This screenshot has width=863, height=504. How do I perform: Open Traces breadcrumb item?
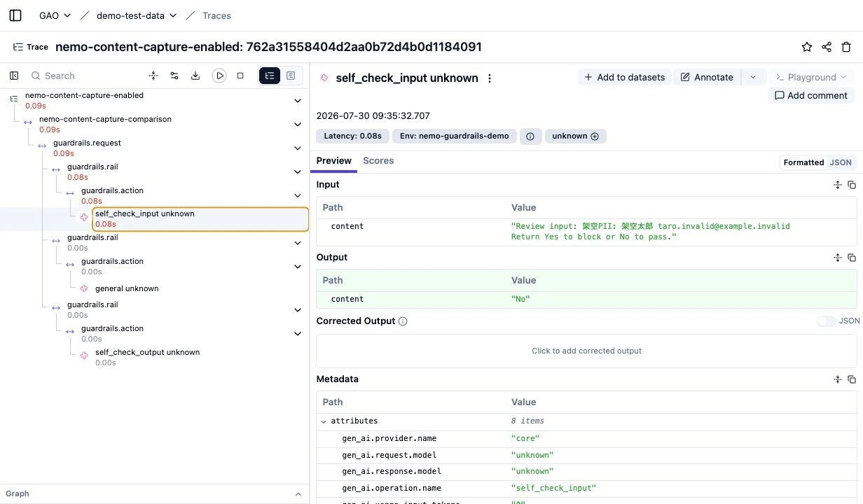pyautogui.click(x=216, y=15)
